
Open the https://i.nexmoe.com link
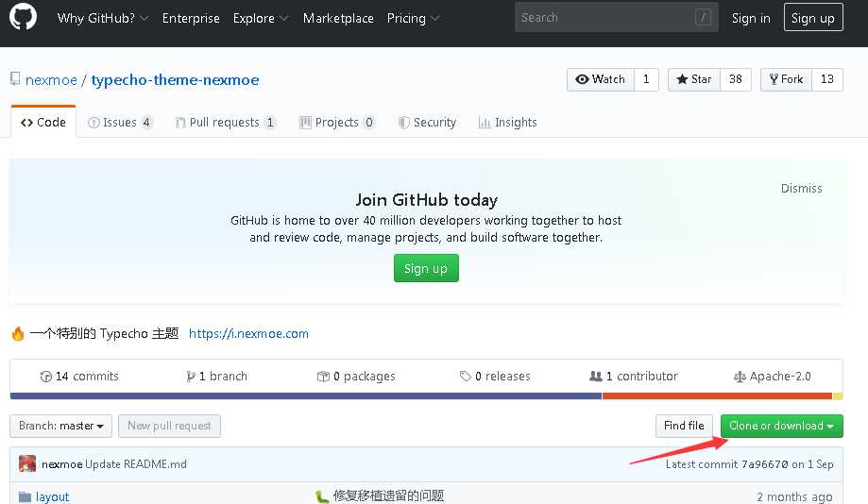tap(248, 333)
